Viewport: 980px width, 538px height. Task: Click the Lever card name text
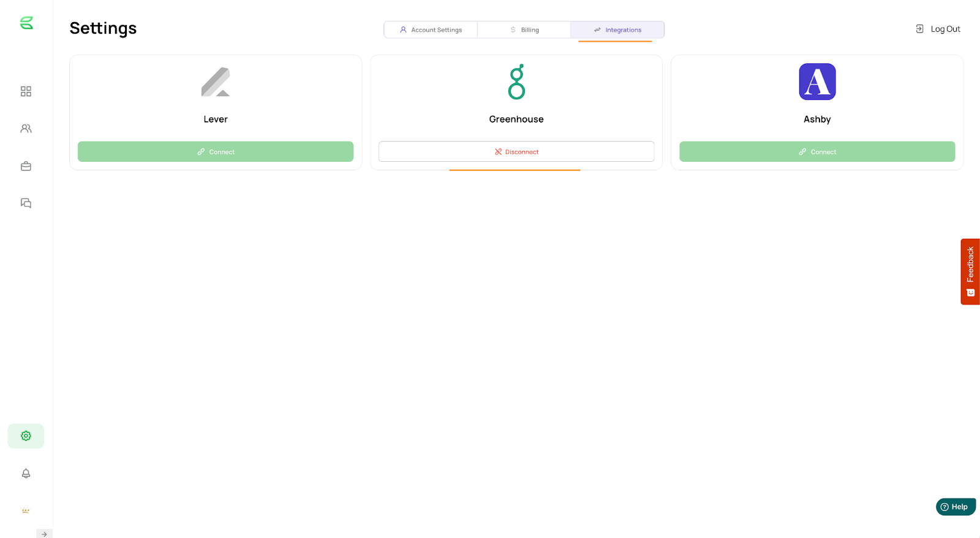pos(216,119)
